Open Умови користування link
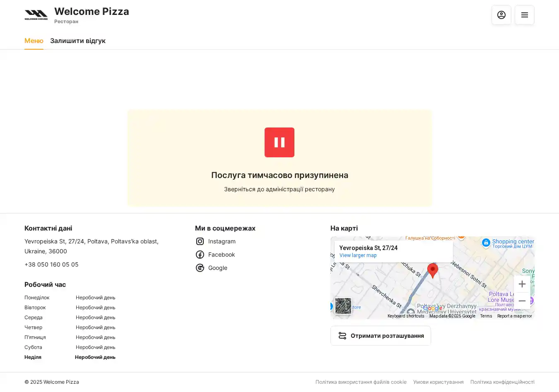Image resolution: width=559 pixels, height=392 pixels. (438, 382)
